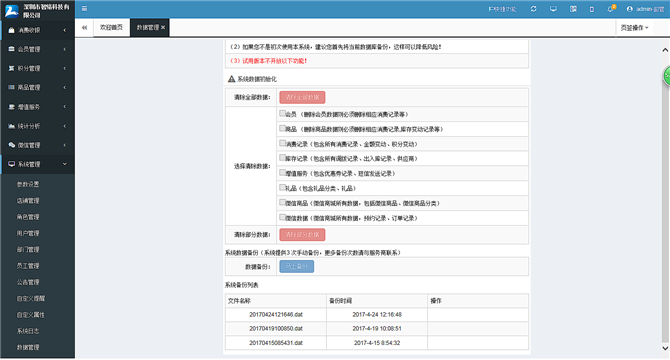The height and width of the screenshot is (360, 670).
Task: Click the warning triangle icon by 系统数据初始化
Action: click(232, 79)
